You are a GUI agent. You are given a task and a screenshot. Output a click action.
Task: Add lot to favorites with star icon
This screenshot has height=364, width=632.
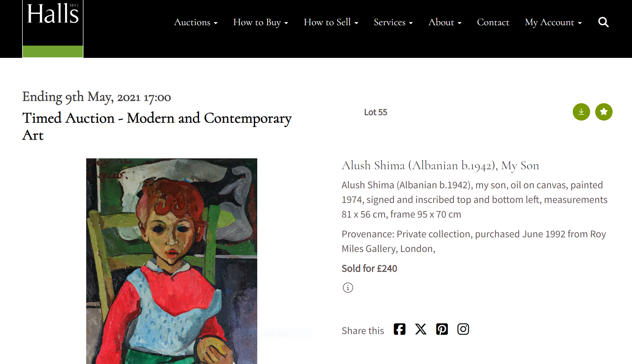point(604,112)
